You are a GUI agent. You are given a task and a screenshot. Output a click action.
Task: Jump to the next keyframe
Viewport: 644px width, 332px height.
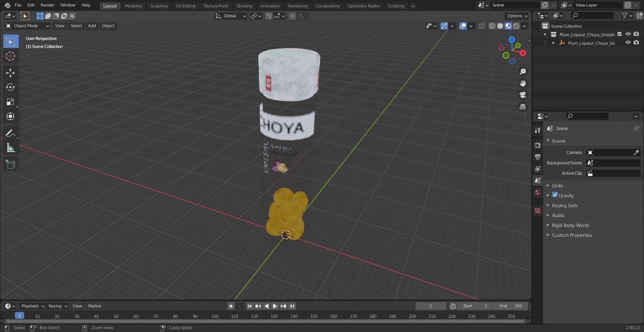[x=284, y=306]
